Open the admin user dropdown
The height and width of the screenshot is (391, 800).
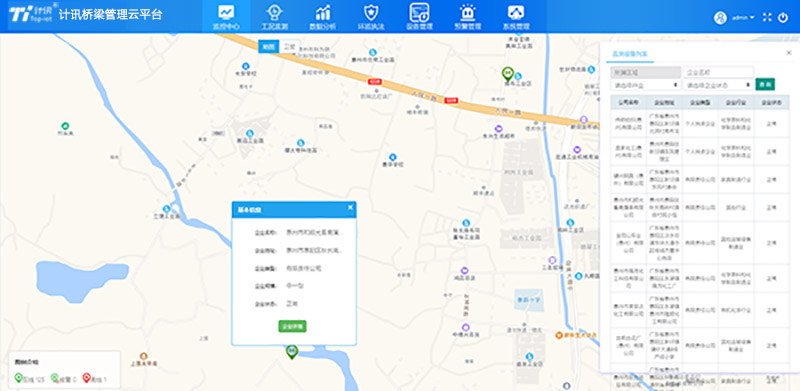pyautogui.click(x=735, y=17)
